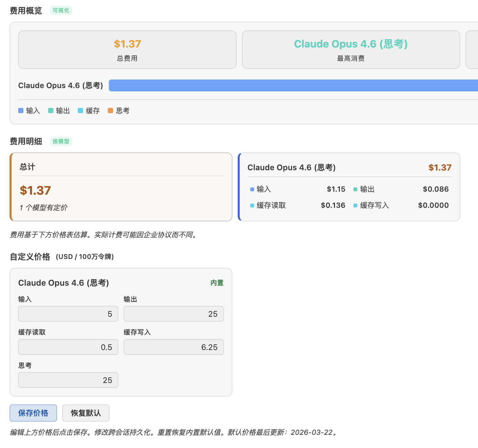Click the green 输出 legend swatch

click(x=51, y=111)
